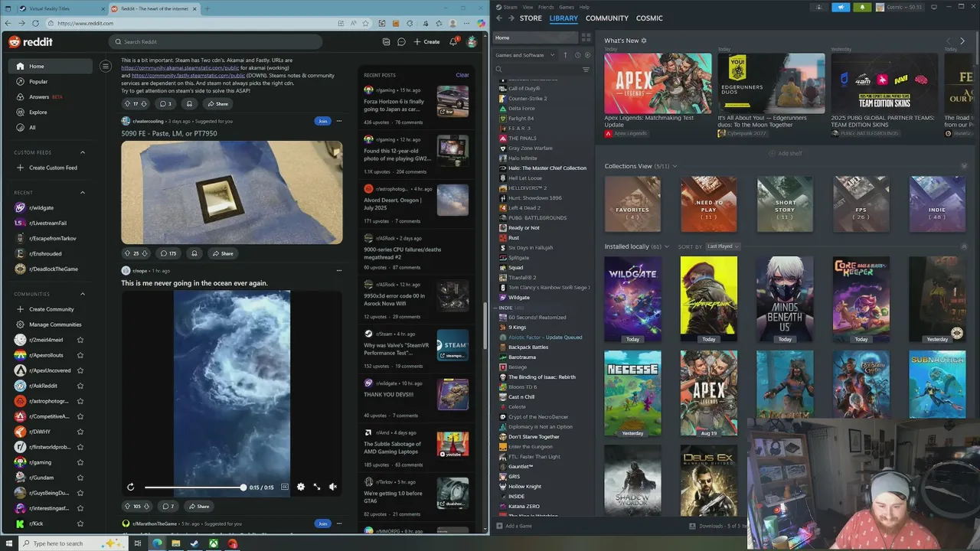Favorite r/Gundam with star toggle
Screen dimensions: 980x551
point(80,478)
